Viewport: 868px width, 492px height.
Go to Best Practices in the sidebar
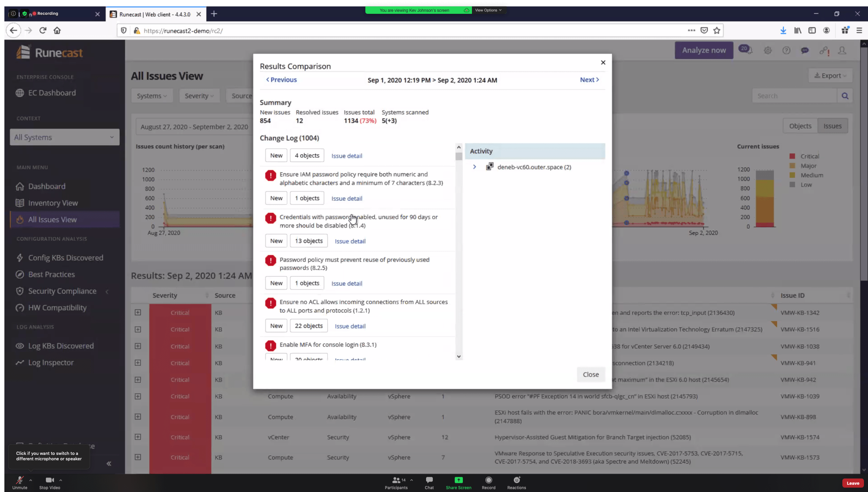click(x=51, y=274)
